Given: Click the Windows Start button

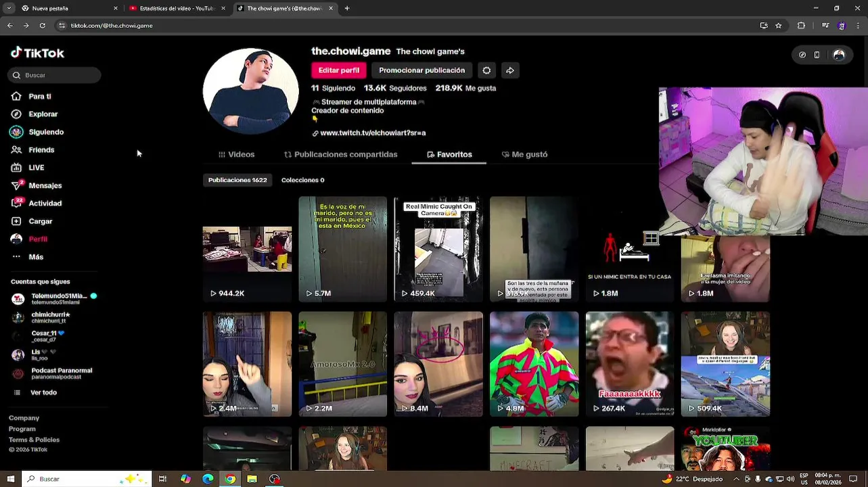Looking at the screenshot, I should [x=10, y=479].
